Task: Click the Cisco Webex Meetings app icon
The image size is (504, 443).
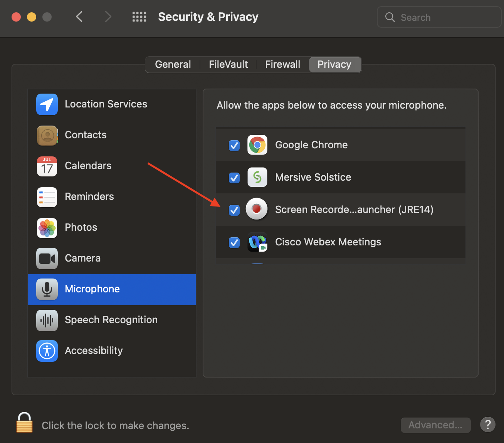Action: coord(257,242)
